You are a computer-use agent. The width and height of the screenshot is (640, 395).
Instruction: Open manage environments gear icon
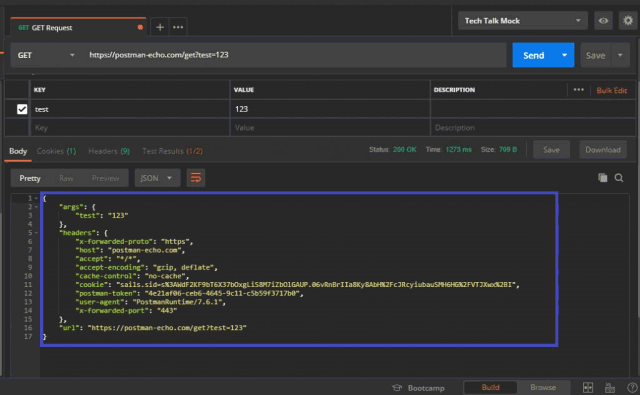pyautogui.click(x=628, y=20)
